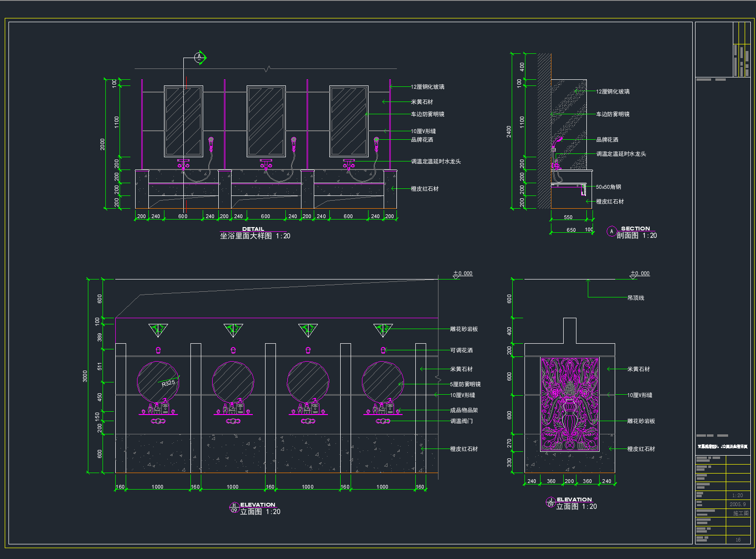
Task: Select 12厘钢化玻璃 label in SECTION drawing
Action: pyautogui.click(x=613, y=92)
